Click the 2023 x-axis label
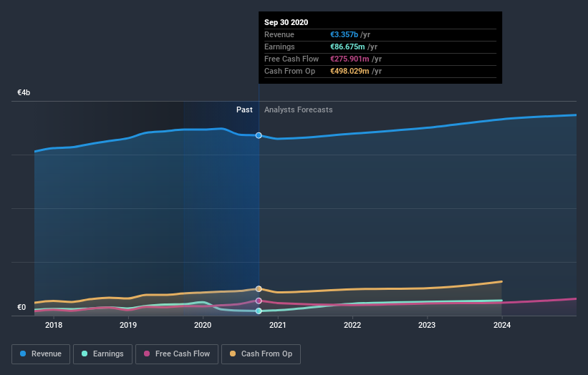588x375 pixels. (427, 325)
